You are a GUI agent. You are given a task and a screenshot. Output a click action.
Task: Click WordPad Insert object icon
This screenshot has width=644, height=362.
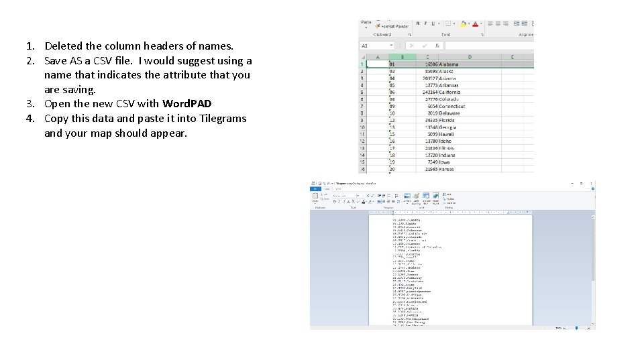435,196
